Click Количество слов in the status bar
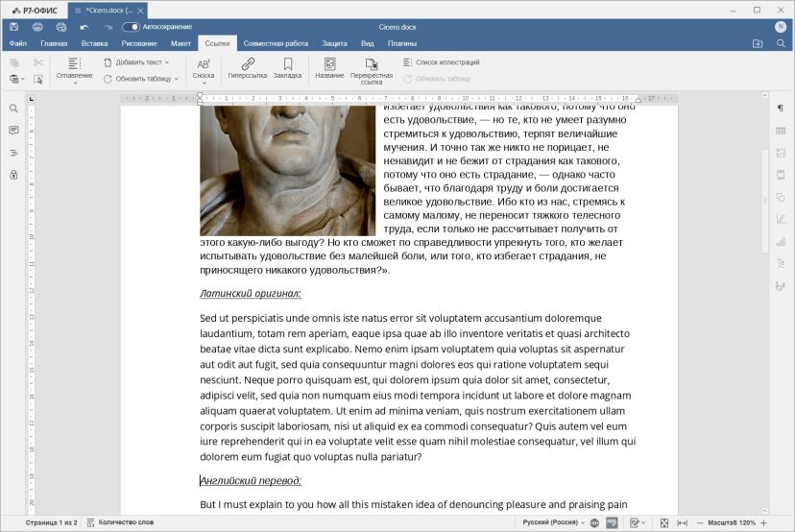795x532 pixels. tap(120, 522)
